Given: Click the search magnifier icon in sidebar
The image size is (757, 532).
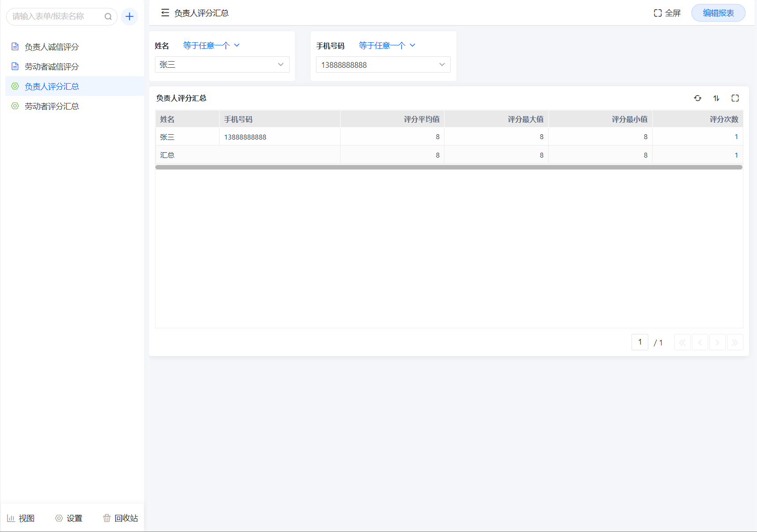Looking at the screenshot, I should coord(108,17).
